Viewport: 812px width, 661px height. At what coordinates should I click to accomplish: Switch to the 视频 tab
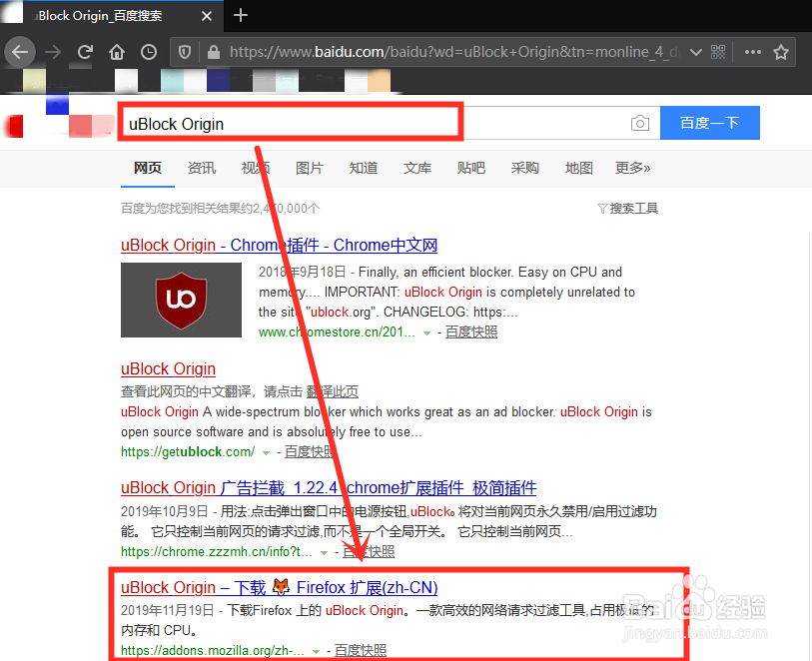pos(256,168)
